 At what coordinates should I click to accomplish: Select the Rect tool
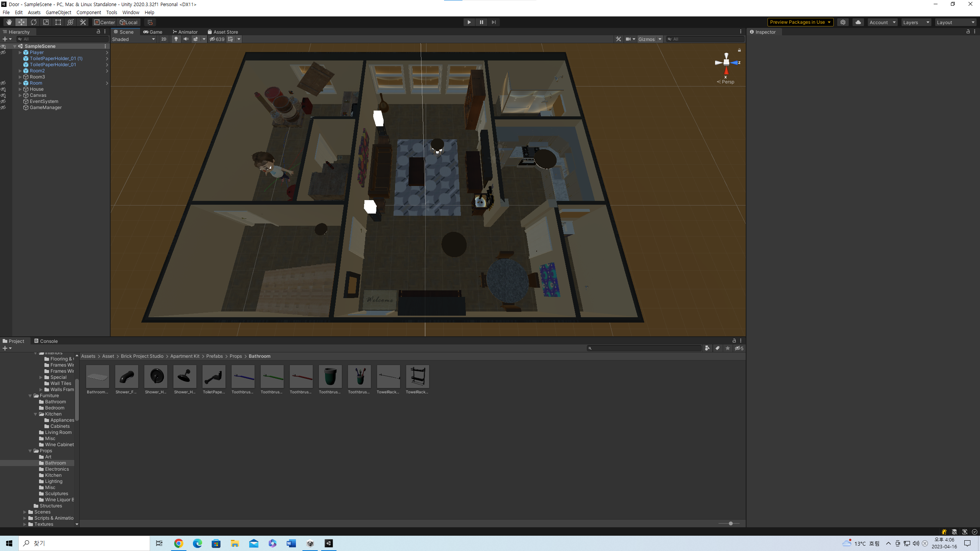click(58, 22)
